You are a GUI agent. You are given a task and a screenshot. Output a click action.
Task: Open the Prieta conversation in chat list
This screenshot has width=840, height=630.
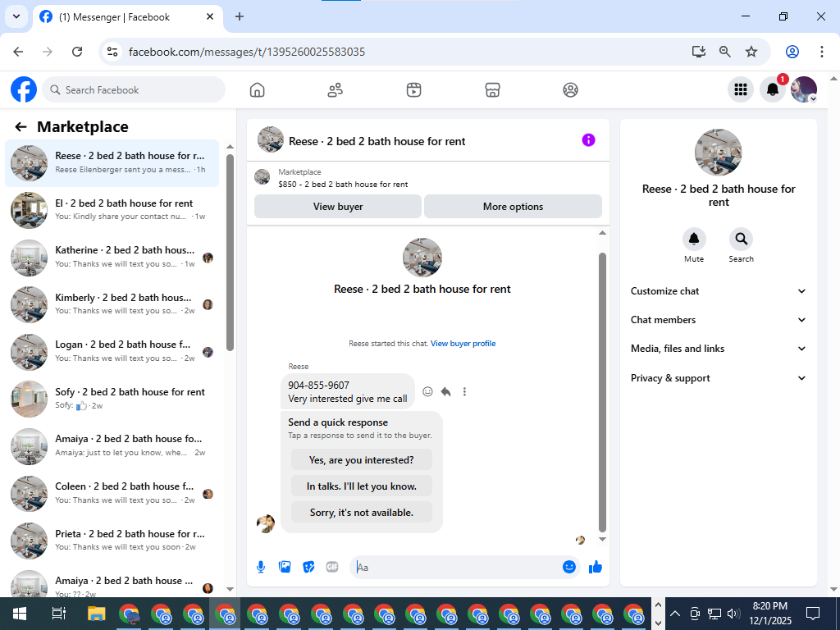[112, 541]
